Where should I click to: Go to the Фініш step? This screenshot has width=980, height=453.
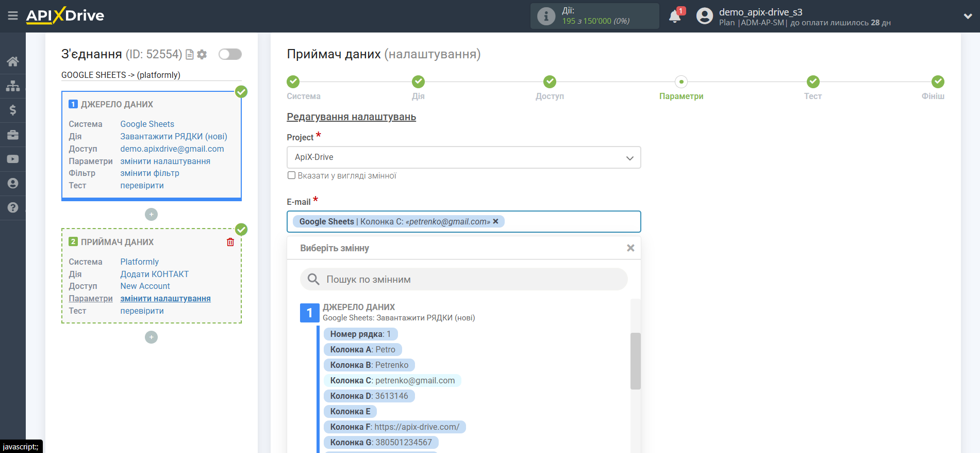click(x=938, y=82)
